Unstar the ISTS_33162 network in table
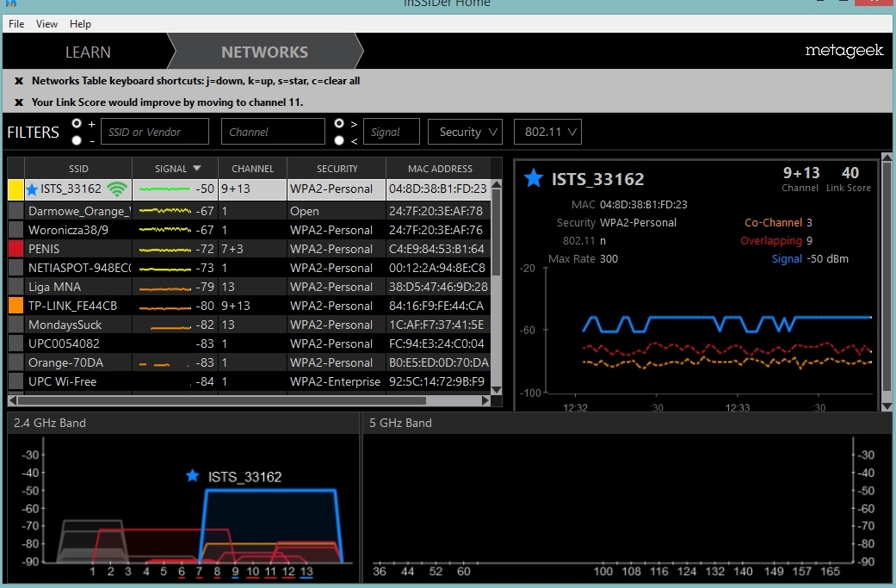The height and width of the screenshot is (588, 896). (x=32, y=189)
